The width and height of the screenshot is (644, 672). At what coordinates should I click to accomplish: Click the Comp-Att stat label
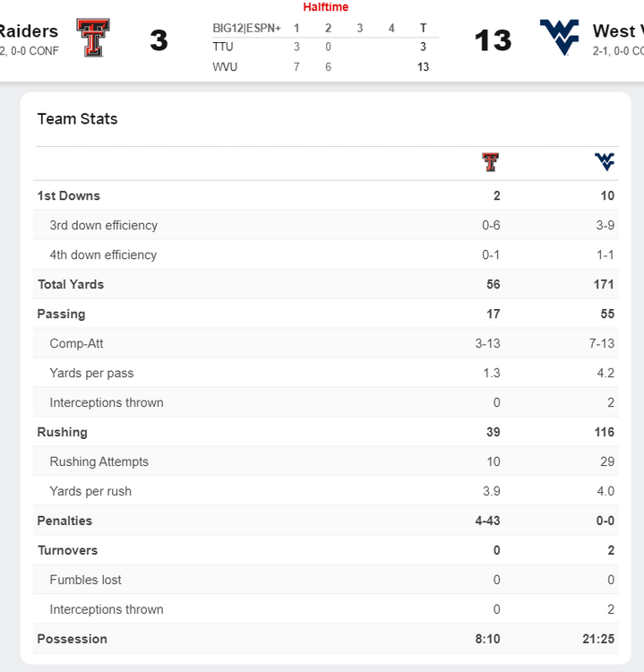76,343
